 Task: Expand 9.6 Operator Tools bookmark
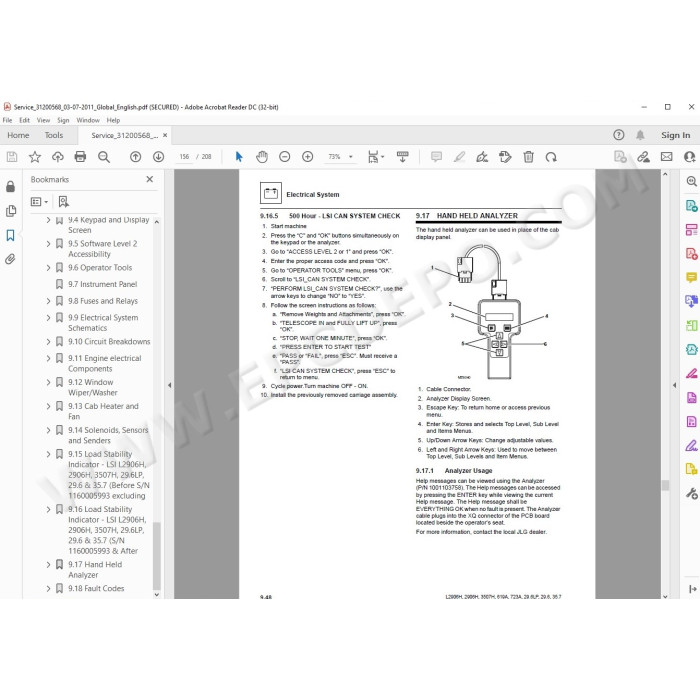(x=48, y=268)
